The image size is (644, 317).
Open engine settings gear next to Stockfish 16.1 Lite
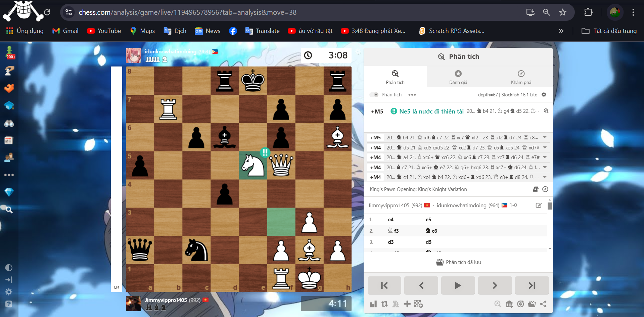pyautogui.click(x=544, y=95)
